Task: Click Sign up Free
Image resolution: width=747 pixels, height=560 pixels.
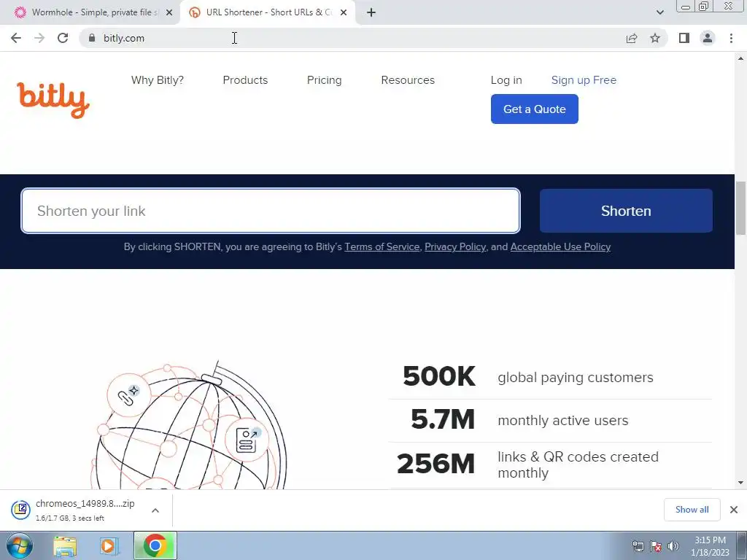Action: point(584,80)
